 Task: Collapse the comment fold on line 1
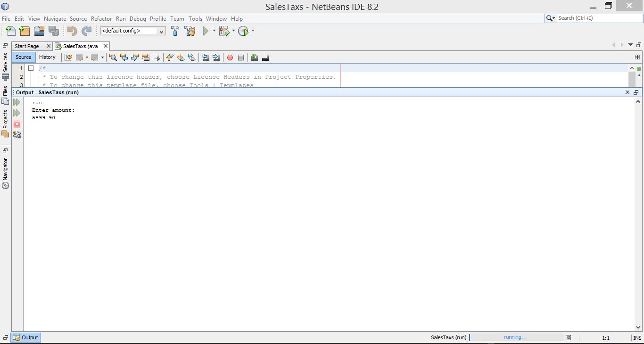pyautogui.click(x=31, y=68)
